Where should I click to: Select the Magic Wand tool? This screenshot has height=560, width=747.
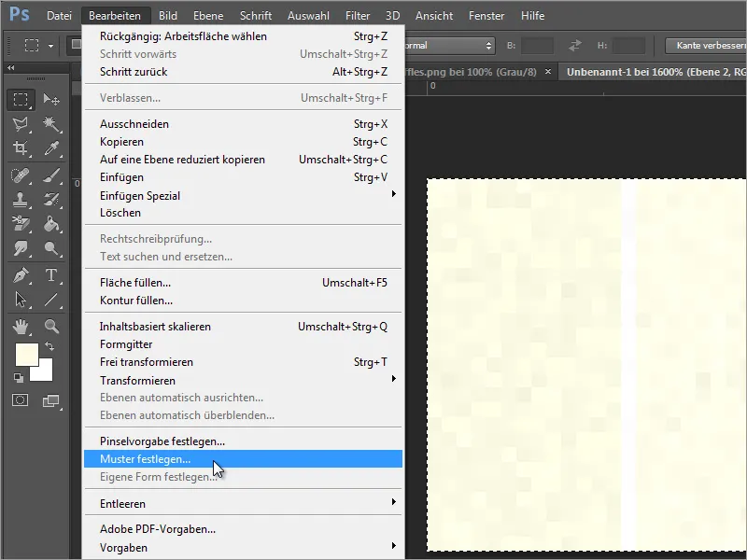[x=51, y=125]
